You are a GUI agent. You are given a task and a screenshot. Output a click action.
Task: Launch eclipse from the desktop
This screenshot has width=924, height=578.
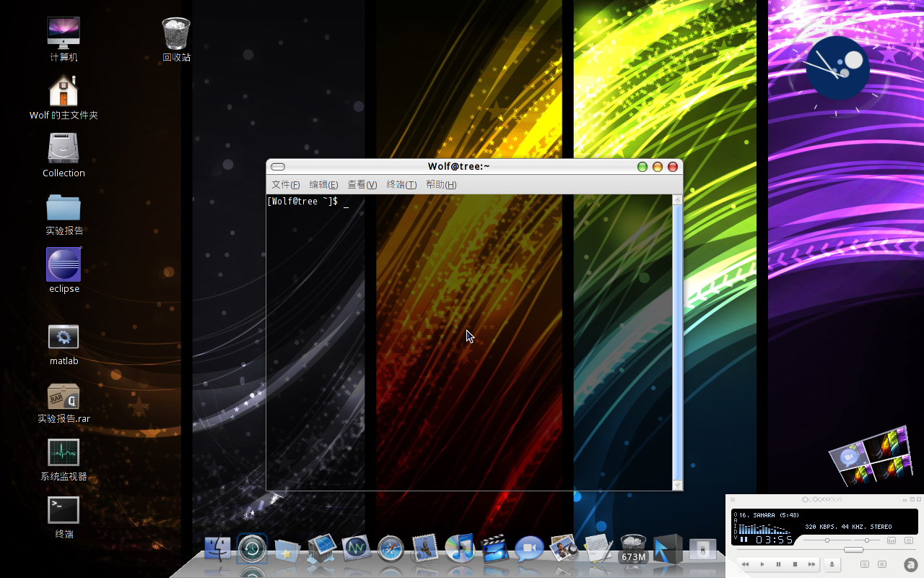[64, 264]
